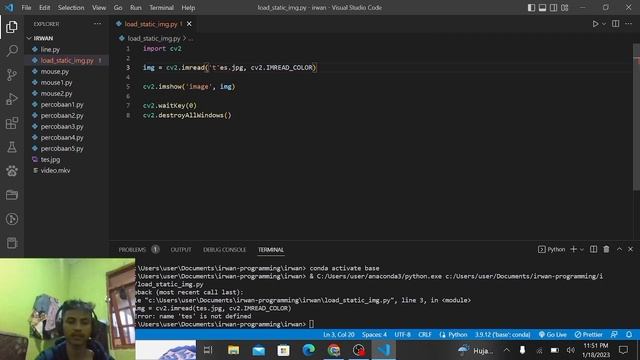The height and width of the screenshot is (360, 640).
Task: Kill terminal with trash icon
Action: tap(606, 249)
